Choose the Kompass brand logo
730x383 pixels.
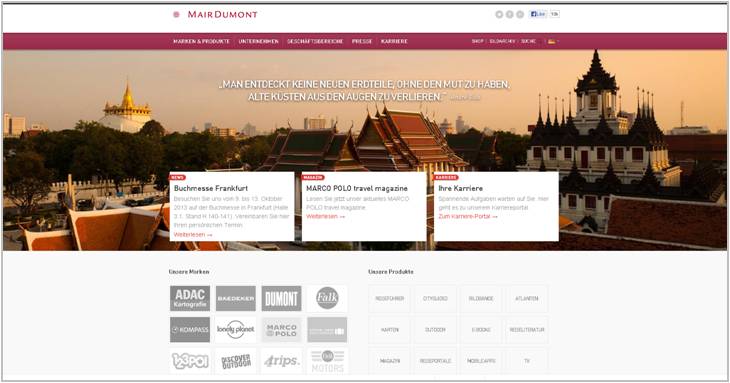[x=190, y=329]
